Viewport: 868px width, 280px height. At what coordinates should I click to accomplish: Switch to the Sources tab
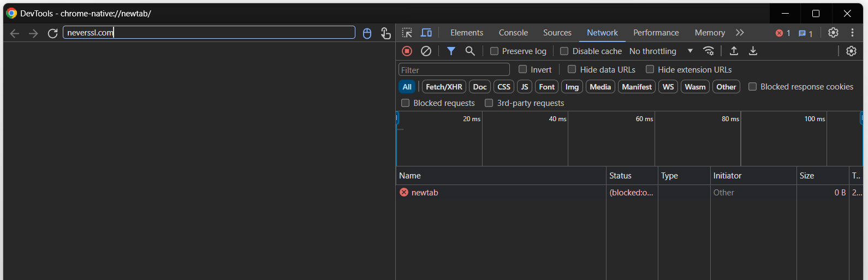[x=557, y=33]
